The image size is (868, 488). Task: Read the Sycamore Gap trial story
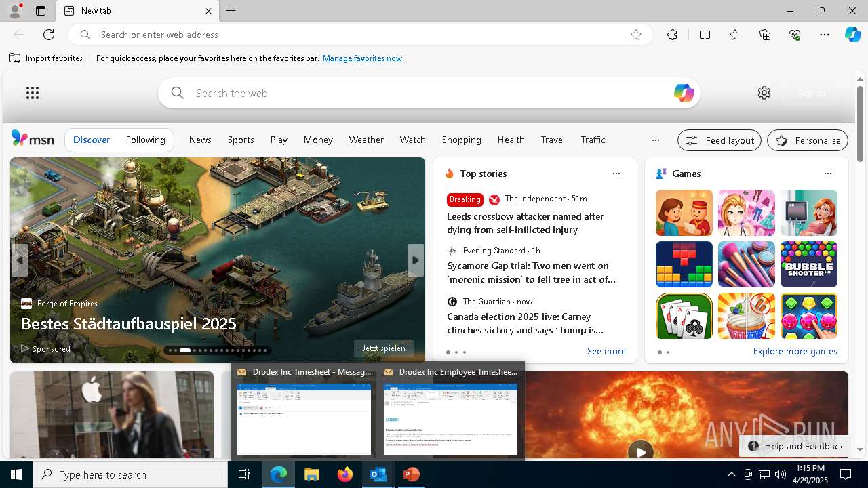coord(532,272)
